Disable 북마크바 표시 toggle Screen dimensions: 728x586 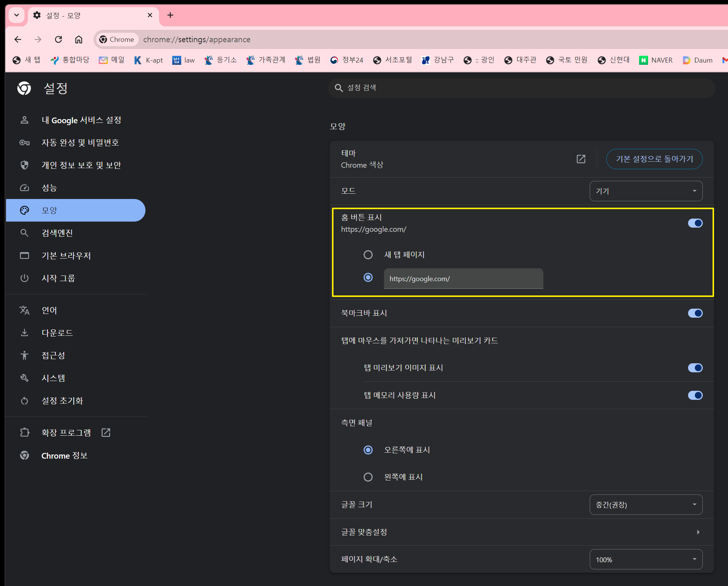point(695,313)
